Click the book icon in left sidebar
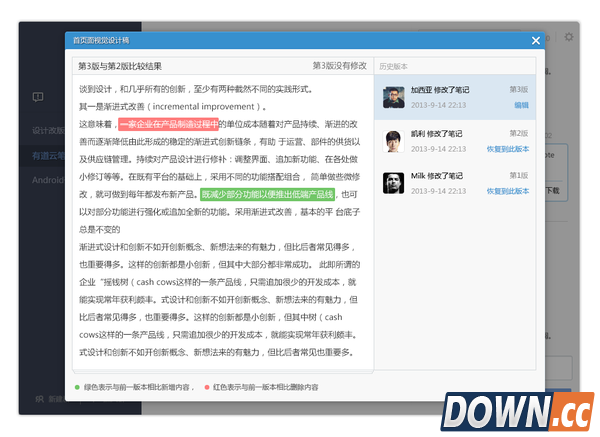 pyautogui.click(x=38, y=97)
